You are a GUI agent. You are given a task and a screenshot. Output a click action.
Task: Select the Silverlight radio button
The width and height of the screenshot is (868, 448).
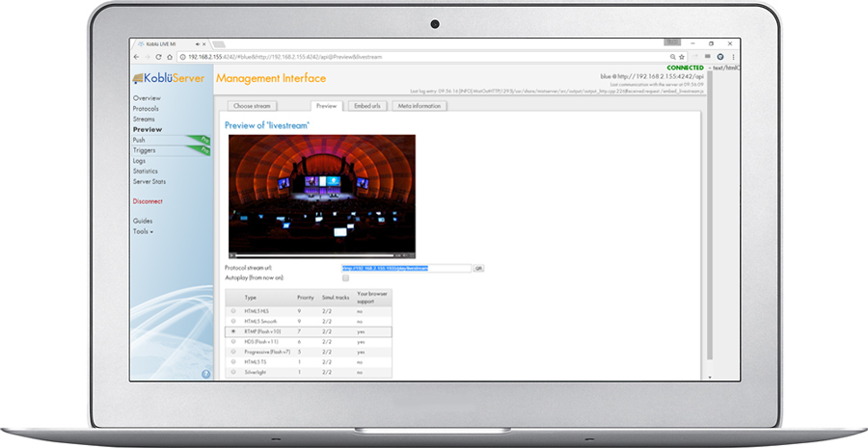click(233, 372)
